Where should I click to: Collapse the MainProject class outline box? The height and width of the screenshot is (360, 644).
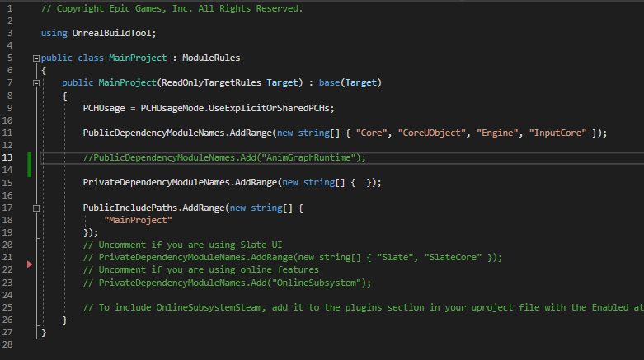tap(36, 58)
